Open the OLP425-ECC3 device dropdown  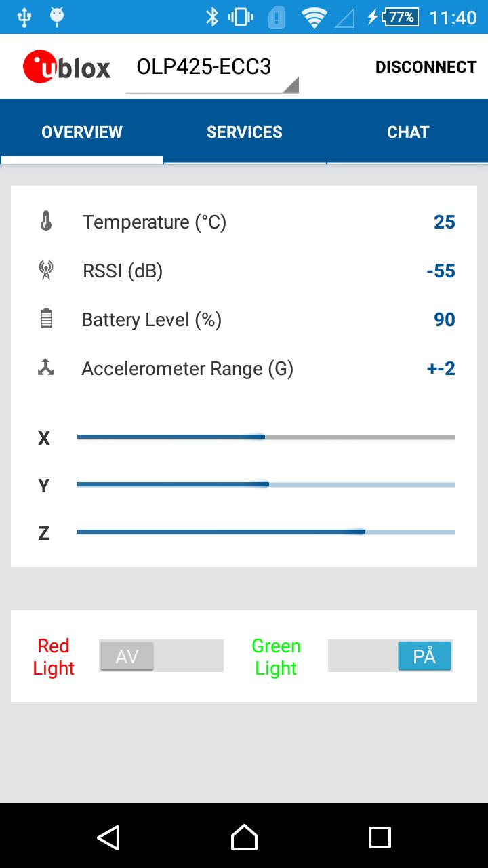pos(212,68)
